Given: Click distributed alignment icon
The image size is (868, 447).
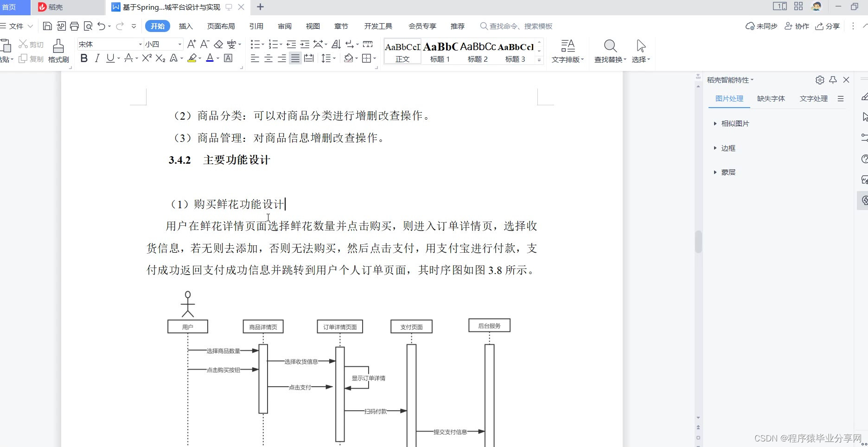Looking at the screenshot, I should 309,58.
